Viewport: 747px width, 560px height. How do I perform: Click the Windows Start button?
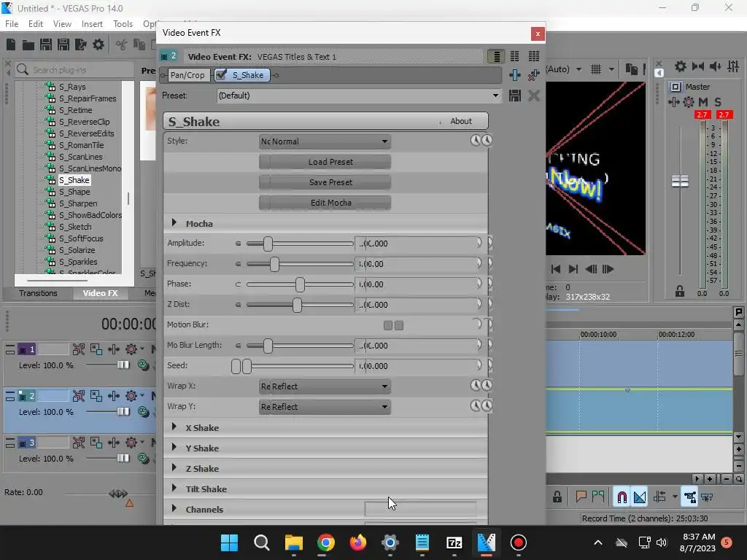point(229,542)
